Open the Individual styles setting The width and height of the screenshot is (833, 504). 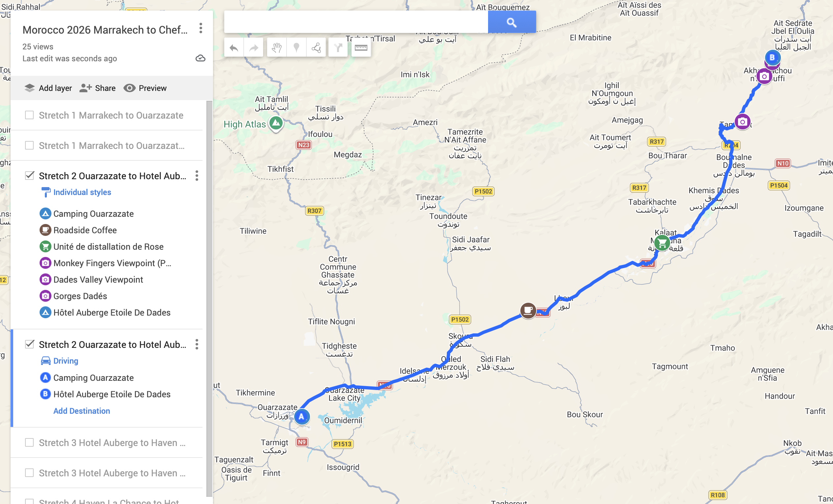pyautogui.click(x=82, y=192)
